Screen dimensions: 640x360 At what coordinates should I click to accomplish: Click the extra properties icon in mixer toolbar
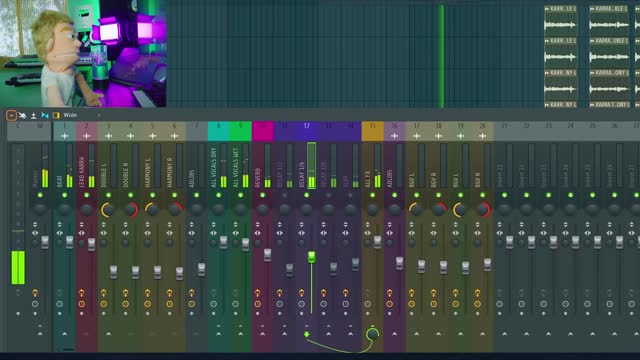[33, 116]
